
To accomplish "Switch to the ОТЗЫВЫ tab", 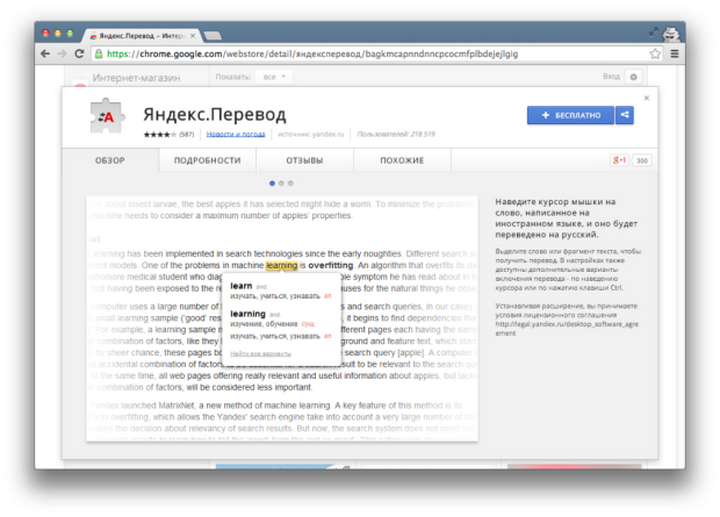I will [304, 160].
